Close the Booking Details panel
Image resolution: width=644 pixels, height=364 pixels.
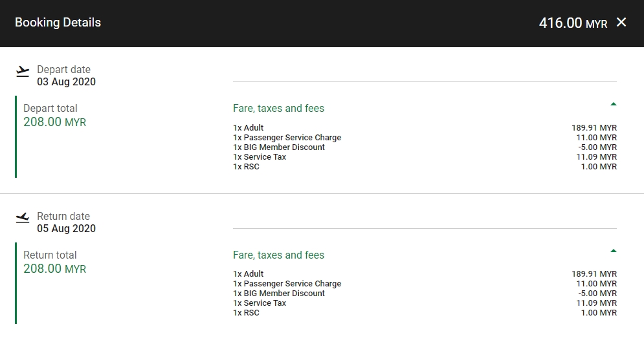click(x=621, y=23)
